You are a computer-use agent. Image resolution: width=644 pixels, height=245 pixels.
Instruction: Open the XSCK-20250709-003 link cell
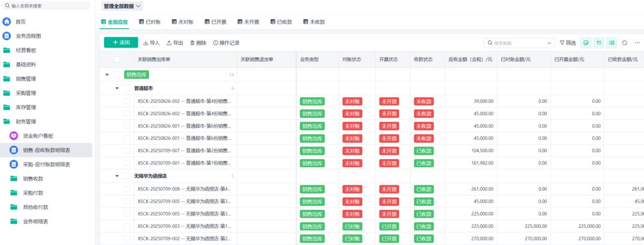tap(184, 226)
